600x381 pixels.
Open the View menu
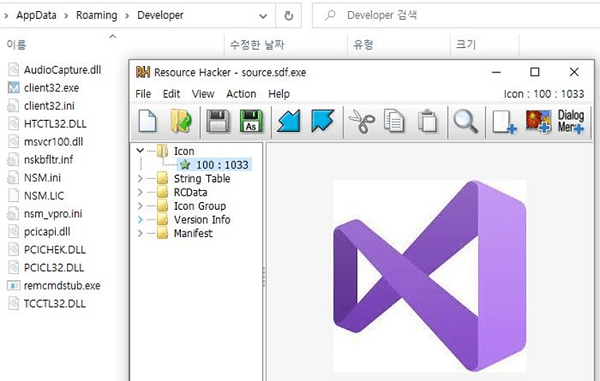click(203, 94)
